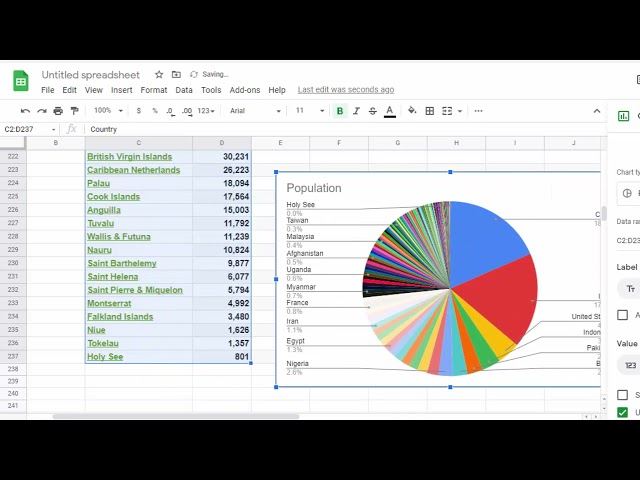The width and height of the screenshot is (640, 480).
Task: Expand the merge cells dropdown arrow
Action: coord(460,111)
